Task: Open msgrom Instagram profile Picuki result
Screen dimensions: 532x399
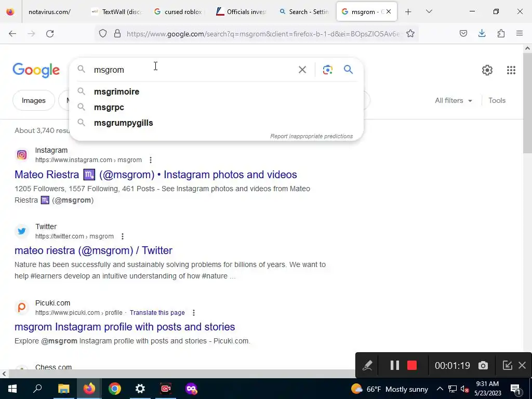Action: tap(125, 327)
